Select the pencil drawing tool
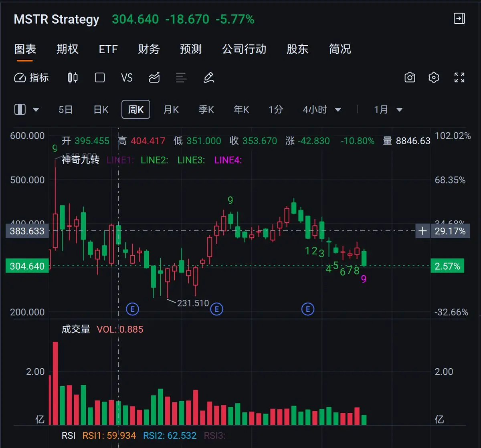481x448 pixels. click(209, 77)
